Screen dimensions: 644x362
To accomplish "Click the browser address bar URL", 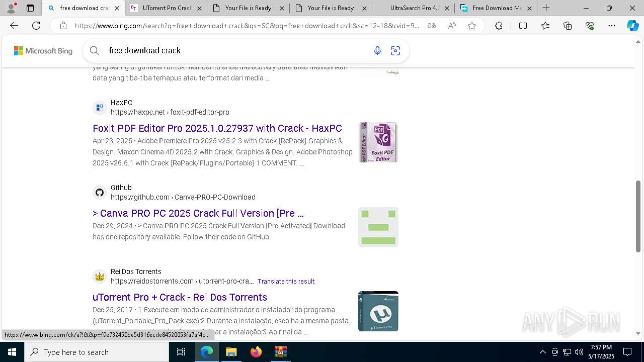I will pos(247,26).
